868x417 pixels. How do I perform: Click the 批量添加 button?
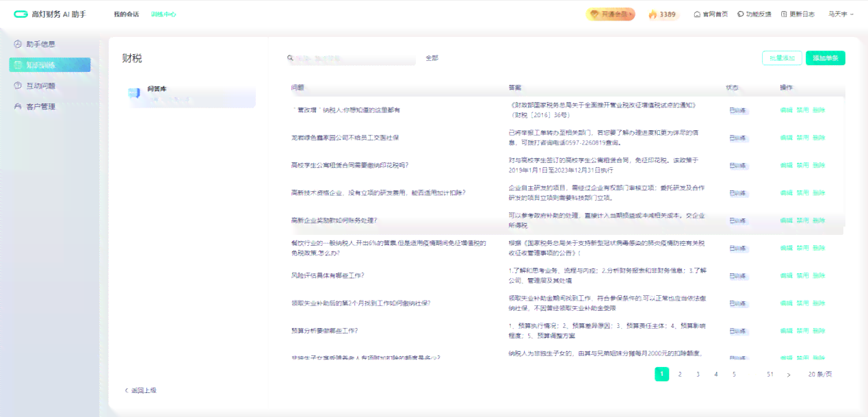coord(782,59)
